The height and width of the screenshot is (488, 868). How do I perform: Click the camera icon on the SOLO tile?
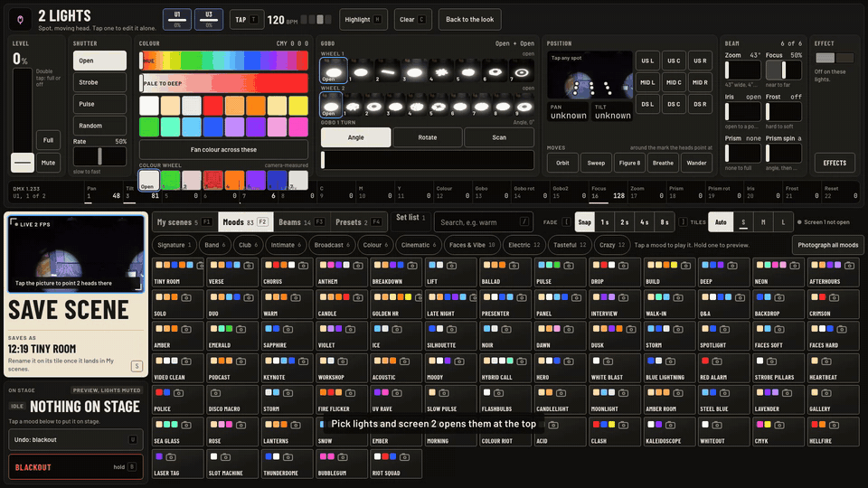tap(186, 297)
